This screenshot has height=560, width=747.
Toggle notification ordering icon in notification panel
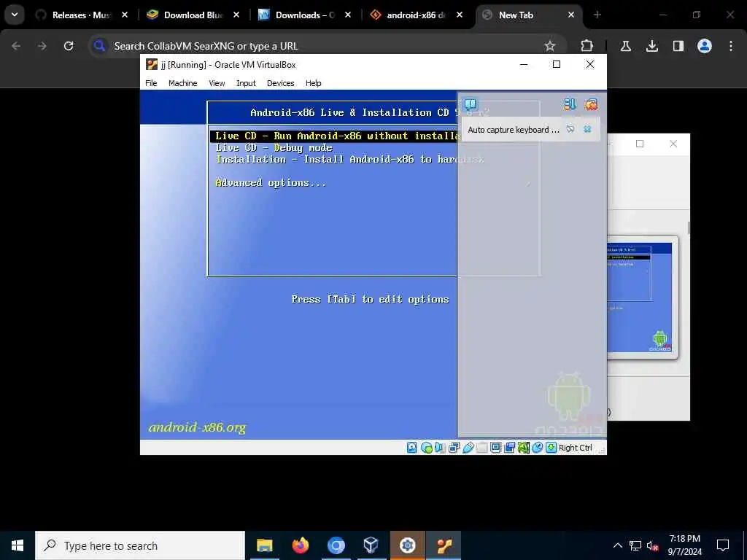(570, 104)
